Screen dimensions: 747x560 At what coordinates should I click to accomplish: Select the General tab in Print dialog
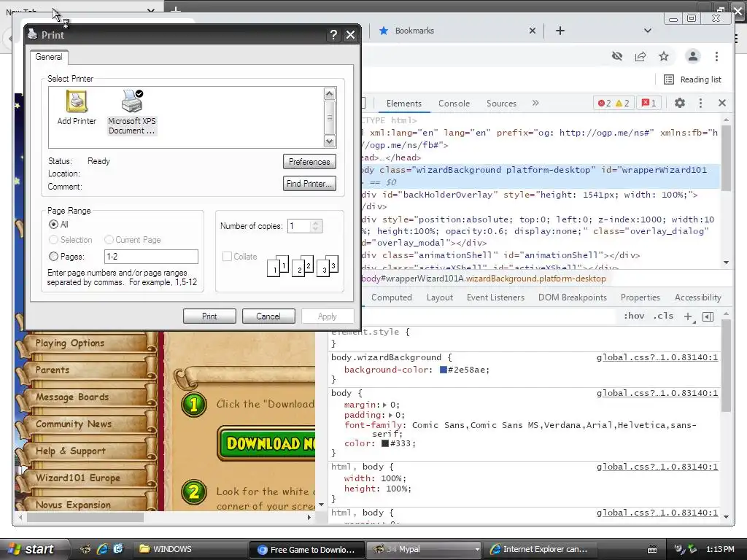click(x=49, y=57)
